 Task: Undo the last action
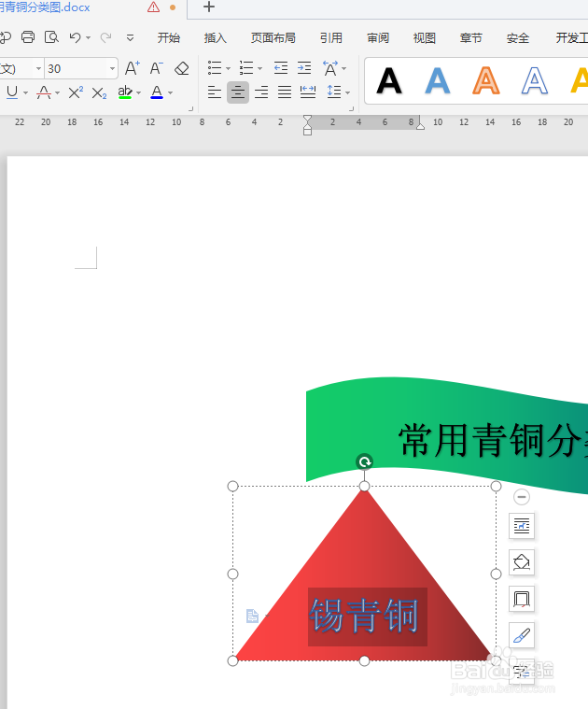pos(75,37)
